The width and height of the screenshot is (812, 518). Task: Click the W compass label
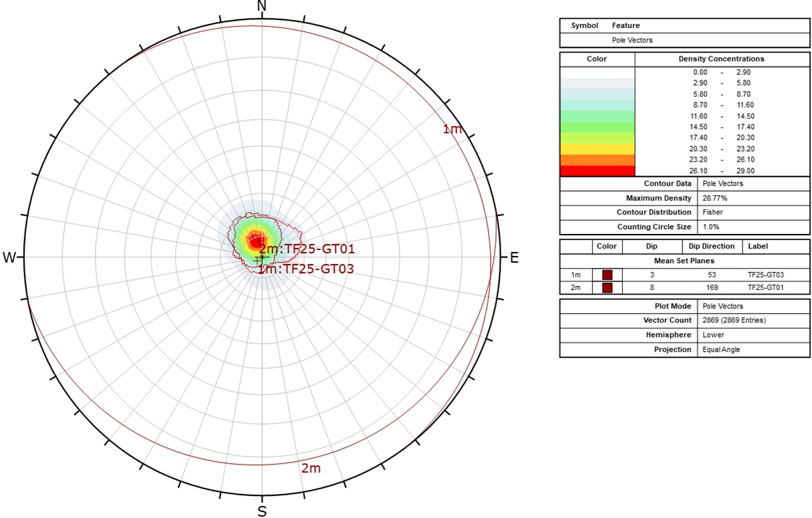point(9,258)
